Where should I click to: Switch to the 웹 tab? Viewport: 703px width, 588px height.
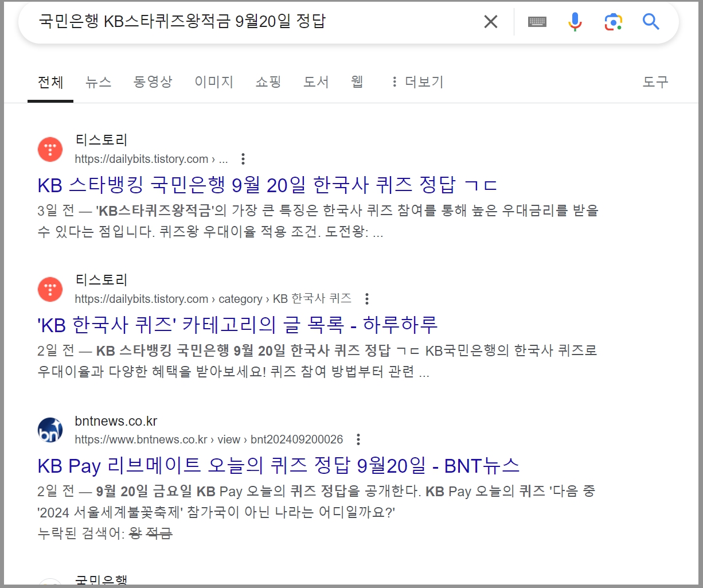(x=357, y=82)
